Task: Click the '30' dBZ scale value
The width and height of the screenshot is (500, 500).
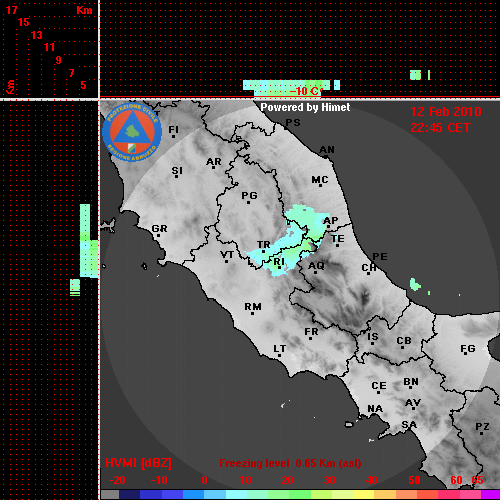Action: (x=329, y=480)
